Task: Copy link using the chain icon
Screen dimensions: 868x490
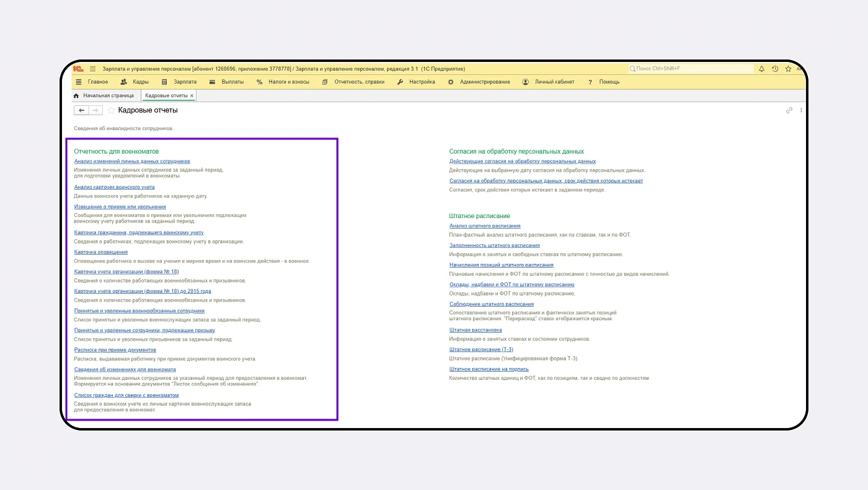Action: pyautogui.click(x=789, y=110)
